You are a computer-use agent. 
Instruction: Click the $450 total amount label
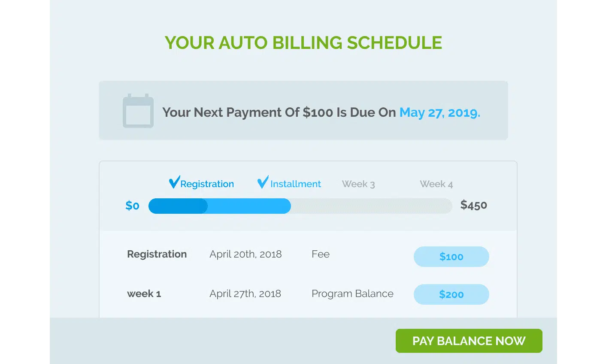click(473, 205)
